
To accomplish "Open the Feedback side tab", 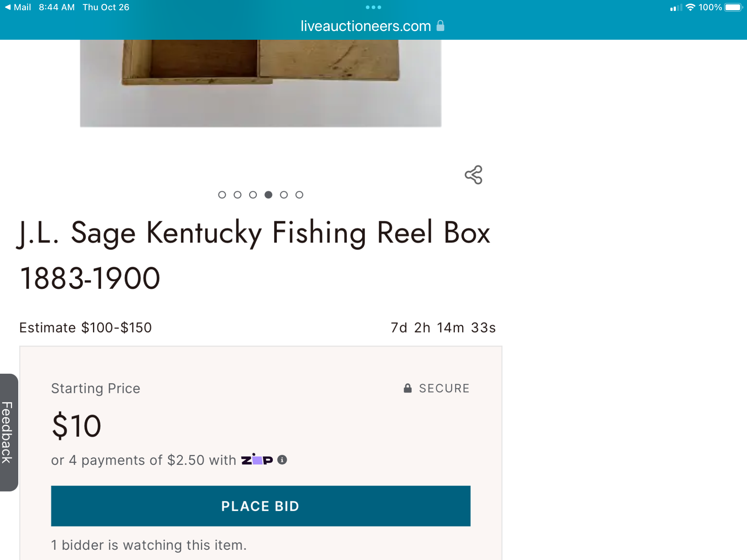I will point(8,432).
